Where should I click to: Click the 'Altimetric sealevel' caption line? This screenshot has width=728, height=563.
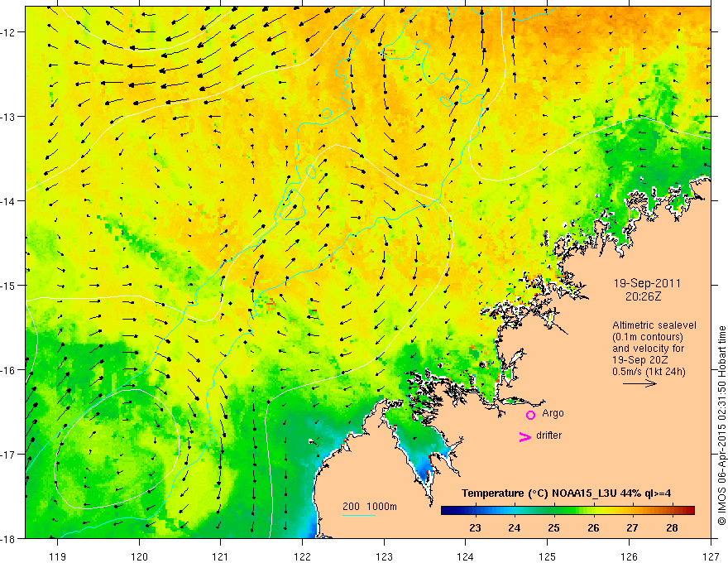[x=654, y=325]
